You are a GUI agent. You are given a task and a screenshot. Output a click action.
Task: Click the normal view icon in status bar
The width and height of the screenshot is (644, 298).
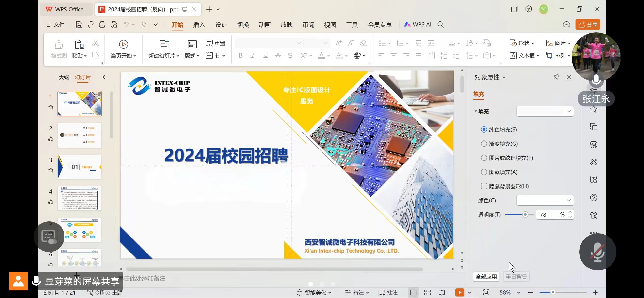(x=413, y=293)
